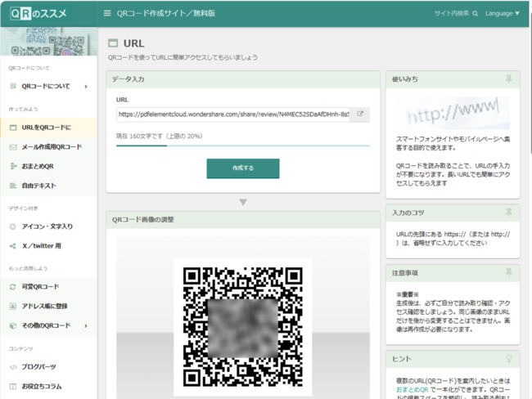
Task: Click the character count progress bar
Action: click(243, 146)
